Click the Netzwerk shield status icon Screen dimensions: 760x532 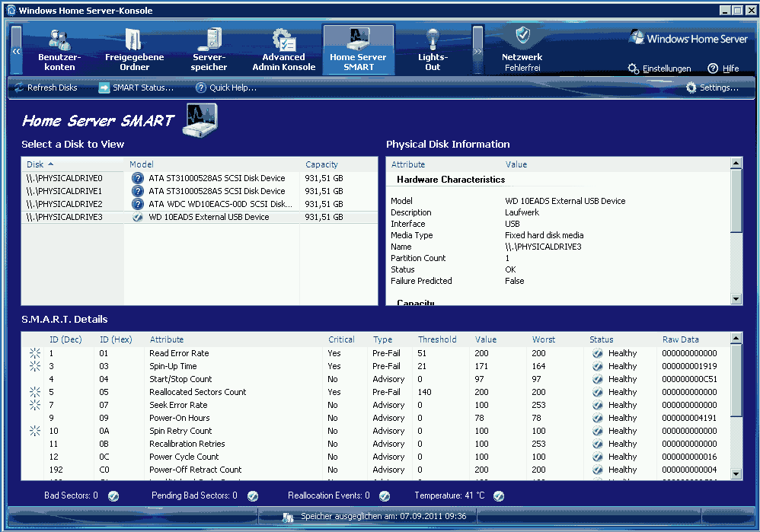click(522, 36)
